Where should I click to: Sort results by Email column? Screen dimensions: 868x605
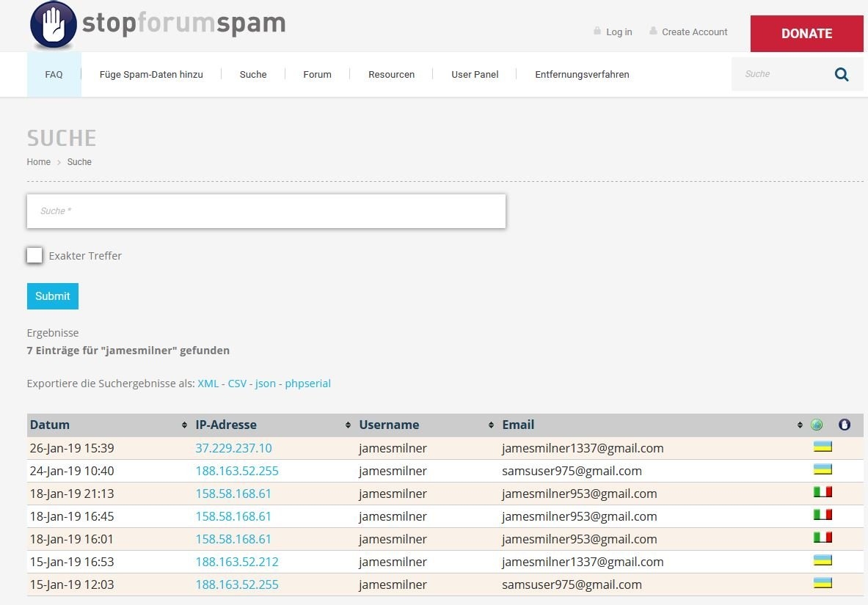tap(800, 425)
